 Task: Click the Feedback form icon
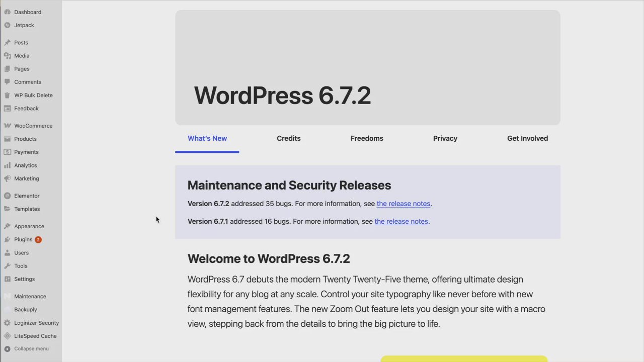pyautogui.click(x=7, y=108)
